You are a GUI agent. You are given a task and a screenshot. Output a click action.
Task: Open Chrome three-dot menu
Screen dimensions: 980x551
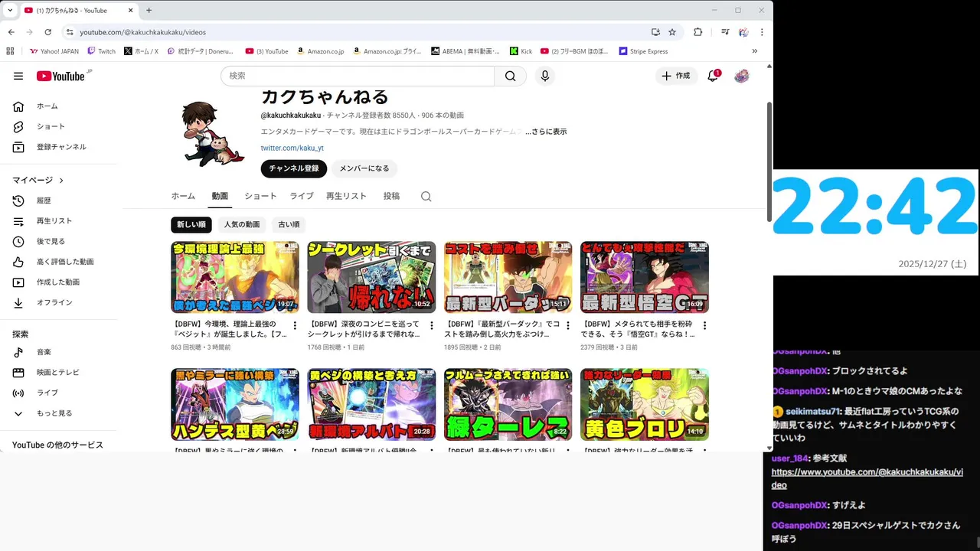(762, 32)
